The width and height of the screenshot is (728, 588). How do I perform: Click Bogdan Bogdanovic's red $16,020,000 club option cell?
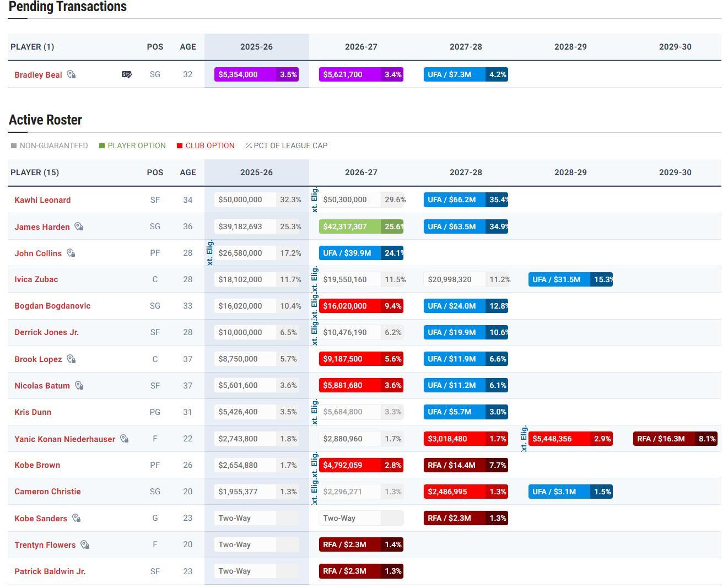[x=349, y=306]
